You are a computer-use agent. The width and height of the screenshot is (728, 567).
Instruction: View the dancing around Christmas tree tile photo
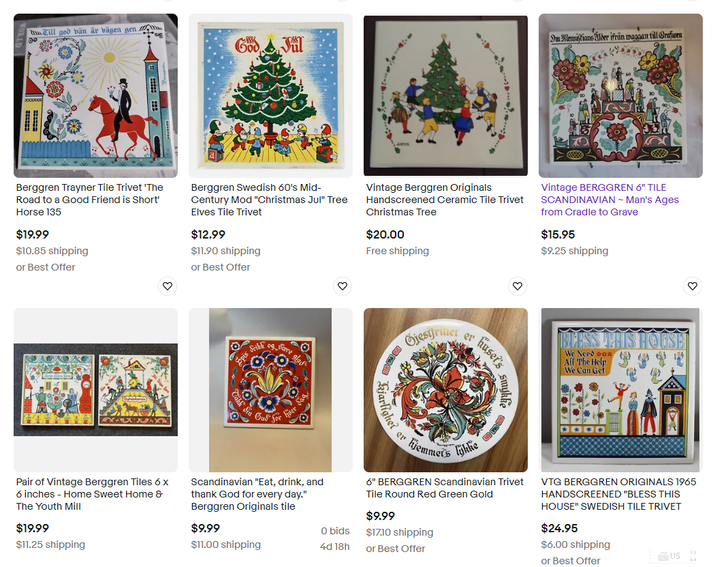point(445,96)
